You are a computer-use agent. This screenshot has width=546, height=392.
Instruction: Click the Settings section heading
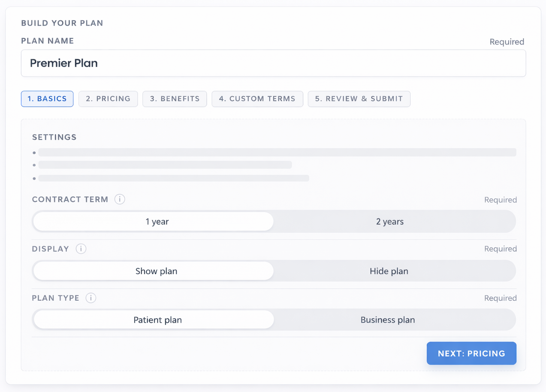pyautogui.click(x=54, y=137)
